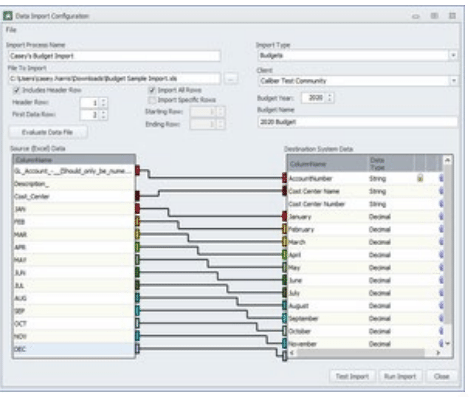This screenshot has width=469, height=397.
Task: Click the lock icon on AccountNumber row
Action: click(420, 178)
